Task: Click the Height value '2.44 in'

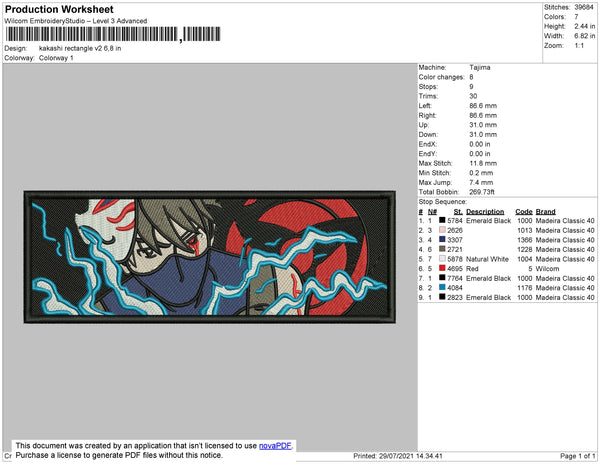Action: coord(584,26)
